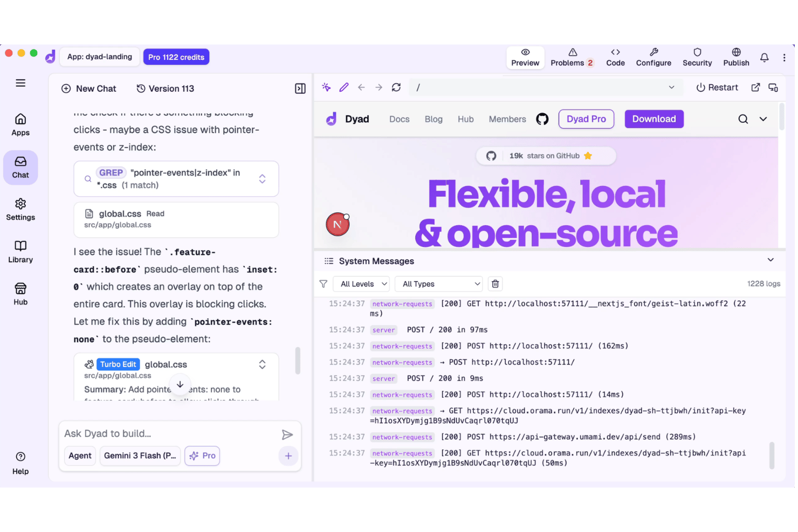Open Help at the bottom of the sidebar
798x532 pixels.
coord(20,464)
